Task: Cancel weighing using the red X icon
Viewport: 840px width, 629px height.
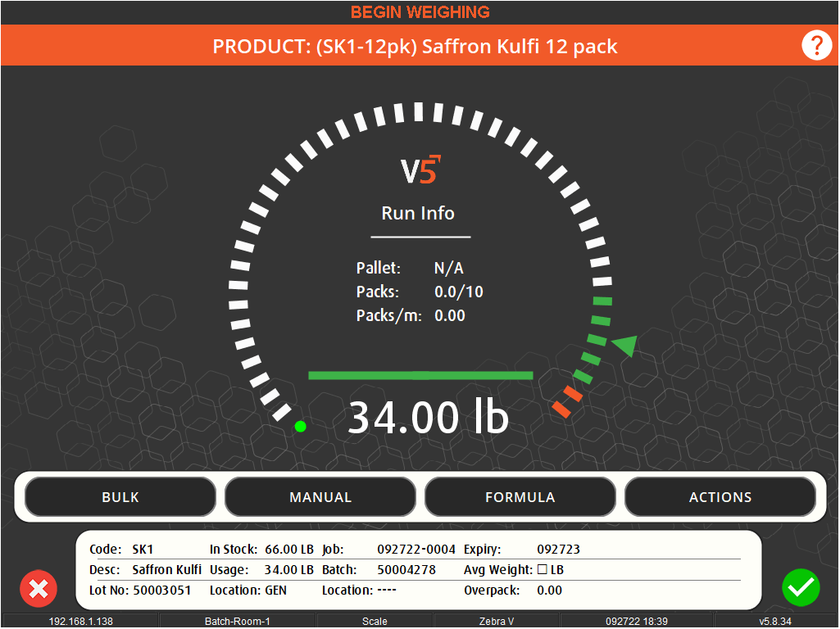Action: coord(38,588)
